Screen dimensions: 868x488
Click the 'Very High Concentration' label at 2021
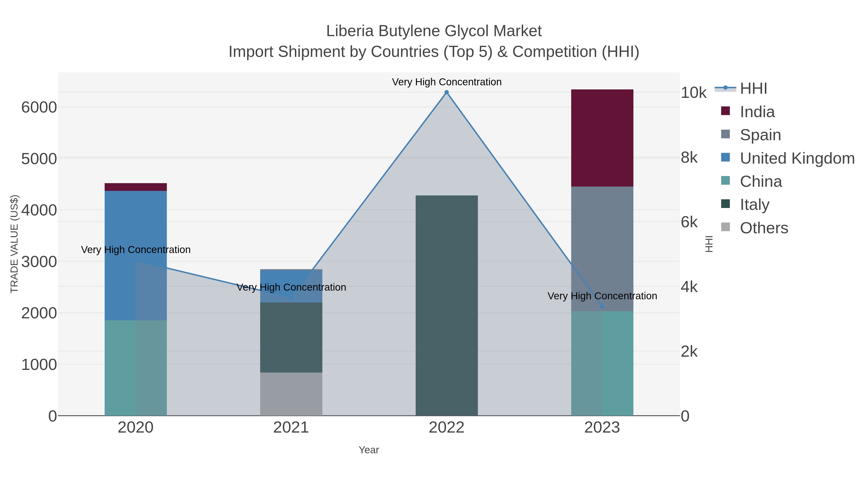click(x=291, y=287)
